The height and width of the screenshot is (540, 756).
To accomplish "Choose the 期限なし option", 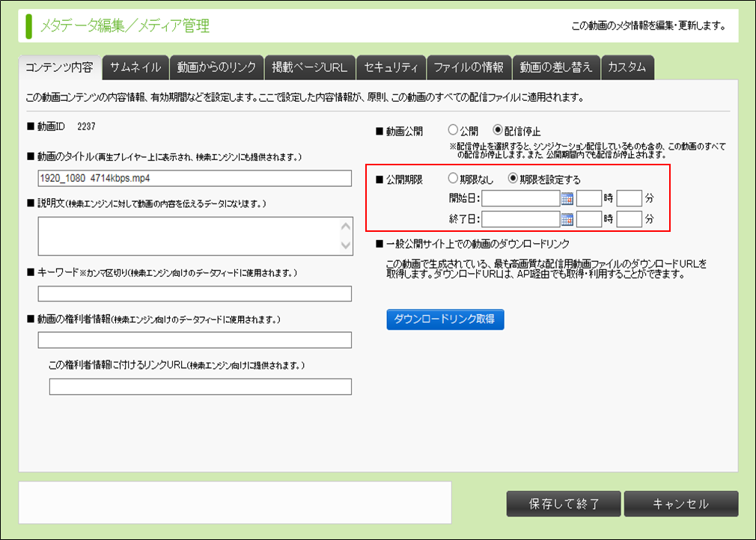I will 453,179.
